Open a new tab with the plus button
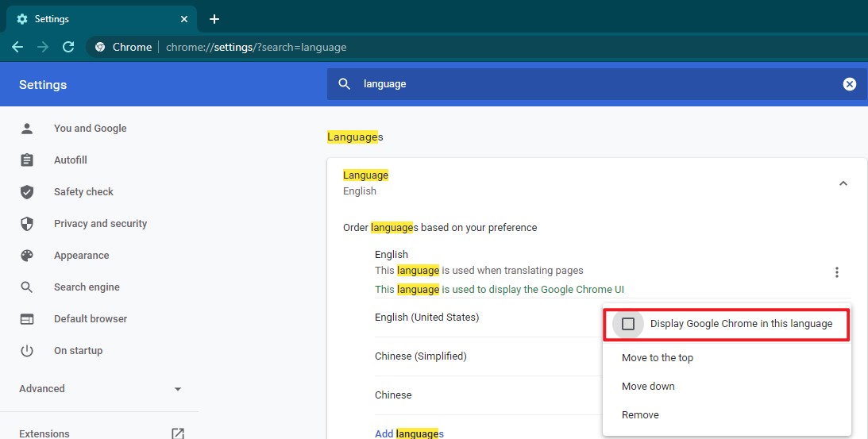This screenshot has height=439, width=868. (214, 19)
